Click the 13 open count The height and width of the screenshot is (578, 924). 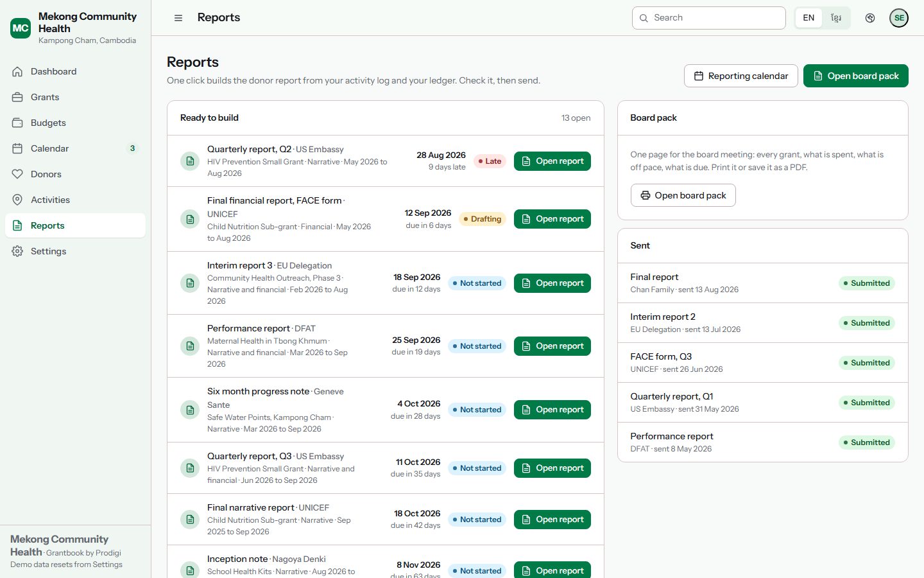(576, 118)
